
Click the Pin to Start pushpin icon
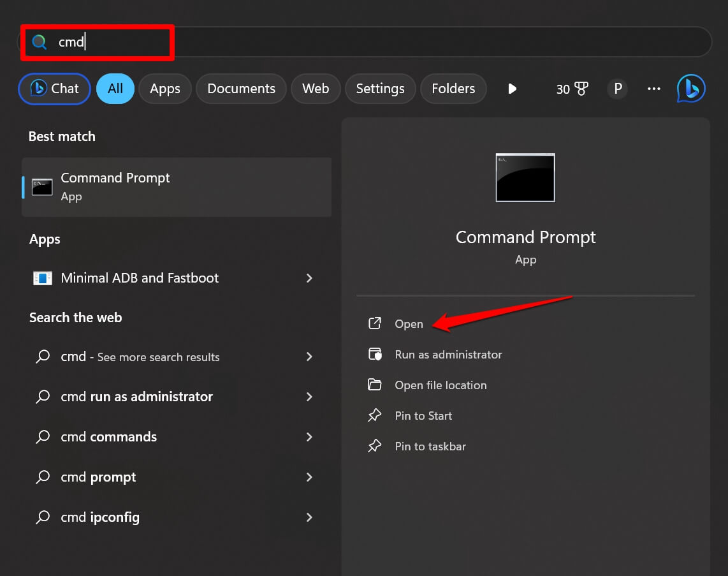(x=375, y=415)
